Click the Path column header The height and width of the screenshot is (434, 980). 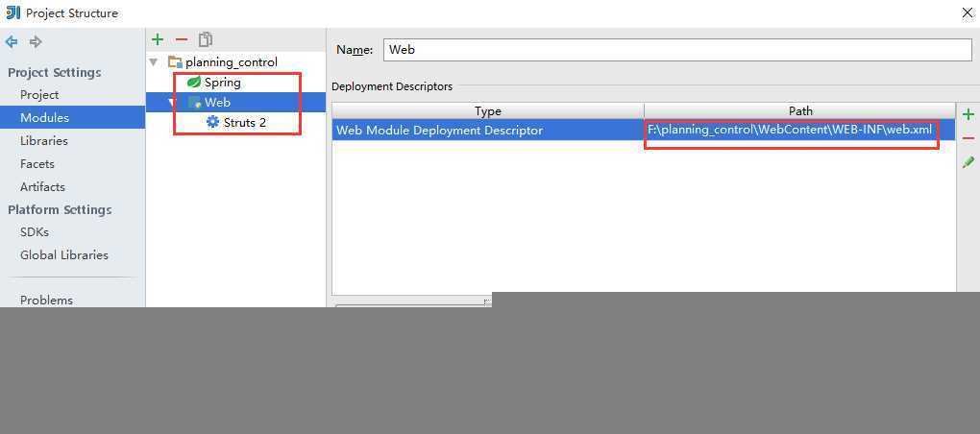click(800, 110)
